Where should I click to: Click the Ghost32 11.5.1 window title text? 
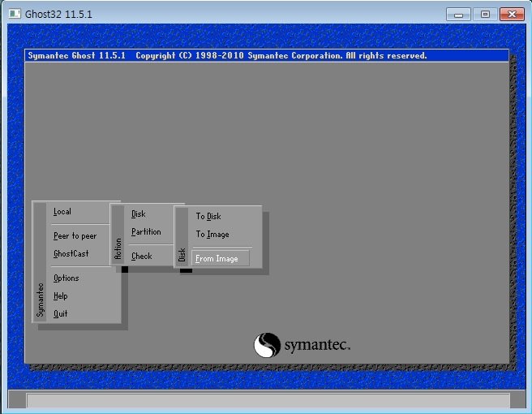(58, 15)
